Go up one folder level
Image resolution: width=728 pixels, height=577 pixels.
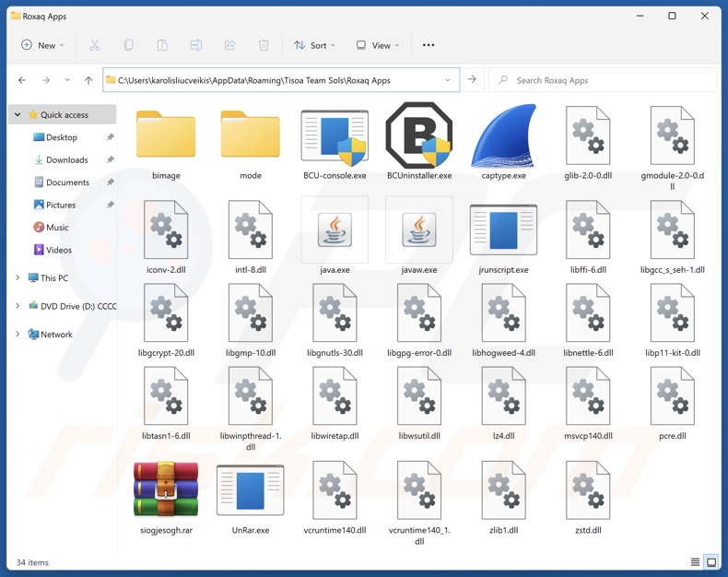88,80
